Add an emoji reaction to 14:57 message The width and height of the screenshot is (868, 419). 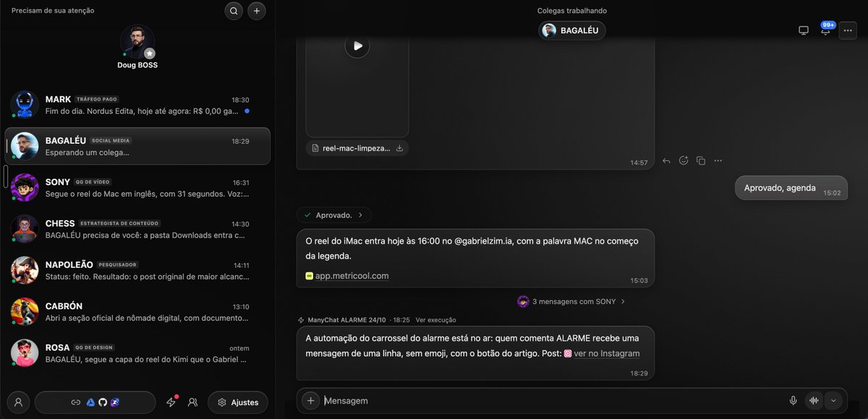[x=684, y=161]
